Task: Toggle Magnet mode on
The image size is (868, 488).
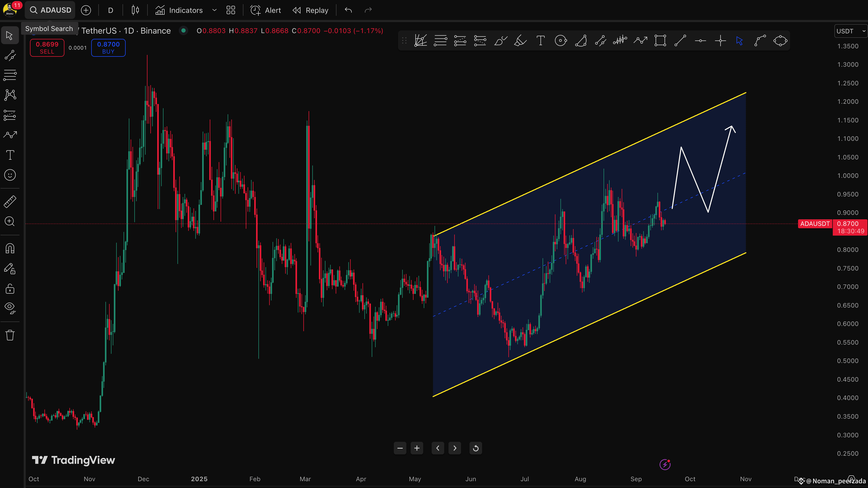Action: 10,248
